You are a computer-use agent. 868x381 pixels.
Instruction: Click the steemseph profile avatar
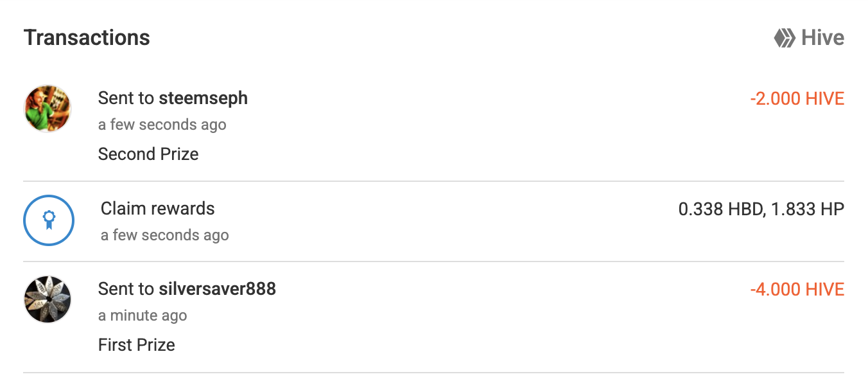pyautogui.click(x=48, y=109)
